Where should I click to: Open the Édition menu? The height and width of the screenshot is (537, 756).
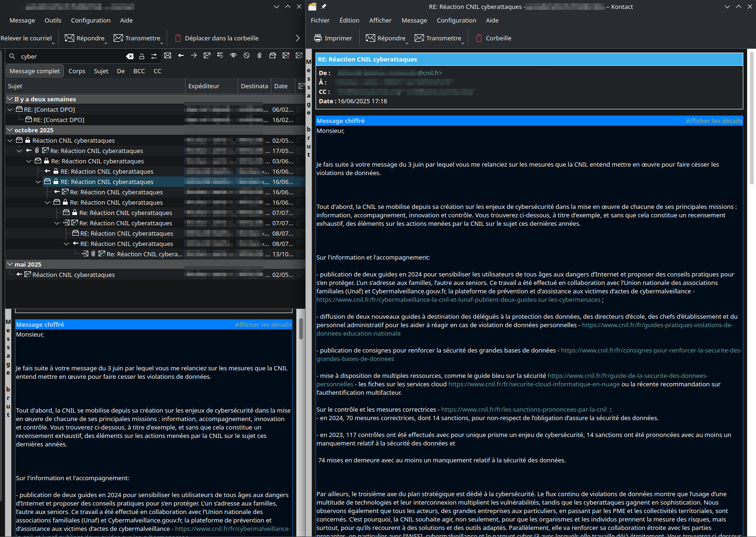(349, 20)
